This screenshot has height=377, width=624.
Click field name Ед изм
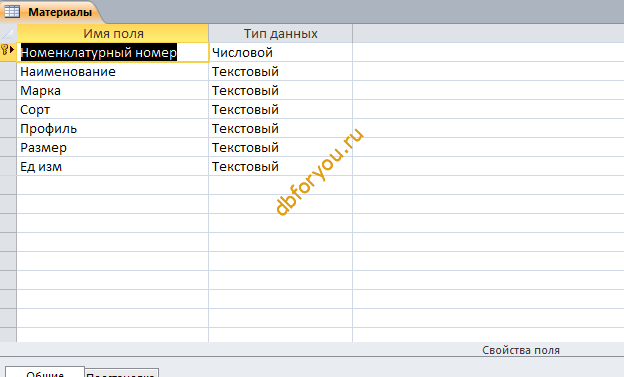(x=113, y=166)
